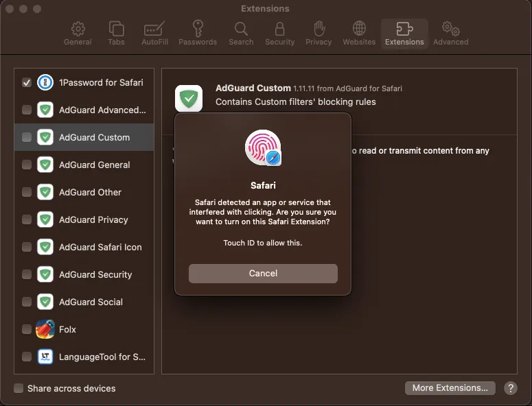
Task: Select the AdGuard Custom label in list
Action: 94,137
